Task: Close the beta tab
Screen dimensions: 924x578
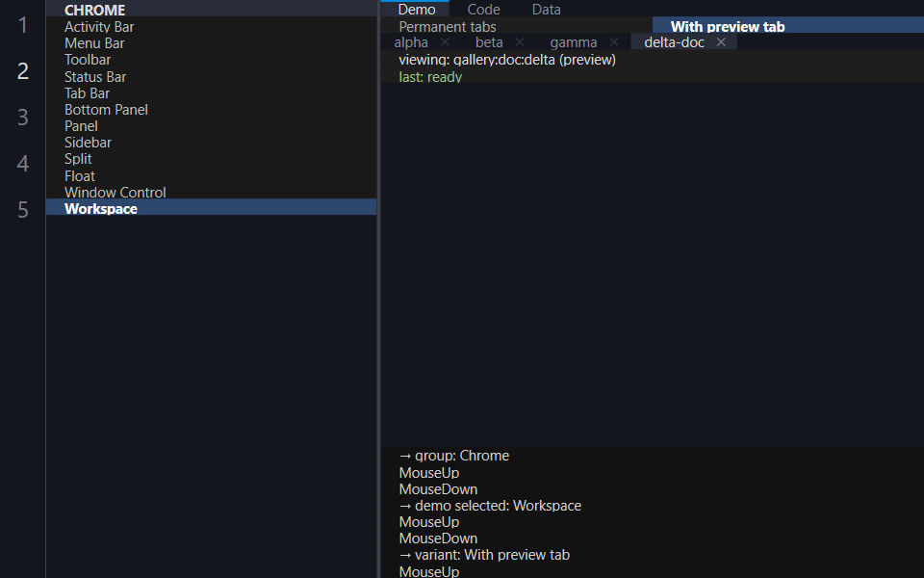Action: coord(520,42)
